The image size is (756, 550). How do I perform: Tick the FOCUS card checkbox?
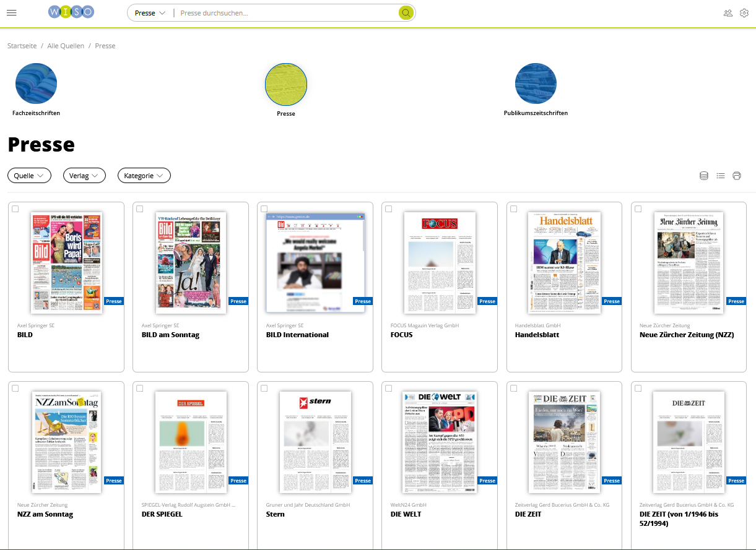389,209
